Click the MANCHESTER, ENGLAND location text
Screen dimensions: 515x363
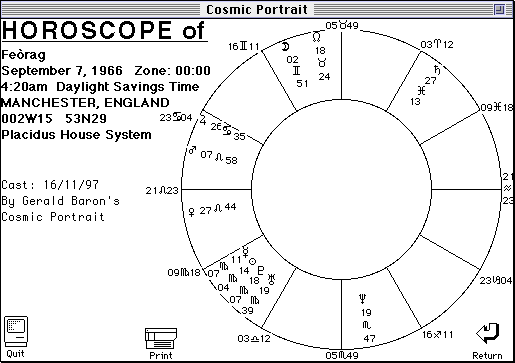85,103
